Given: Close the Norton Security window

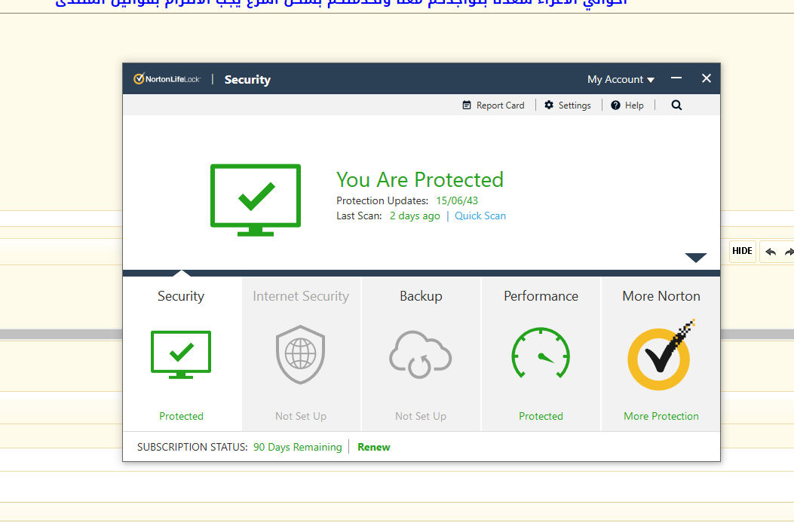Looking at the screenshot, I should pyautogui.click(x=707, y=78).
